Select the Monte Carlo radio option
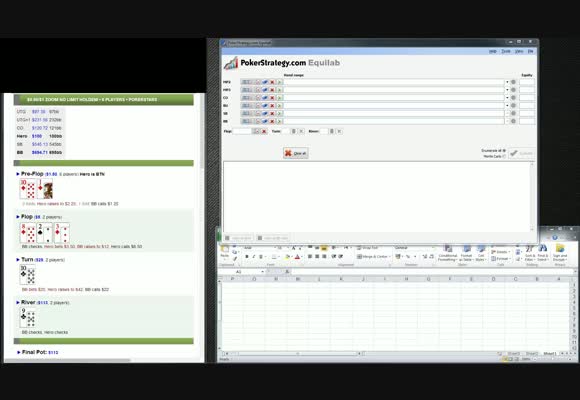The image size is (580, 400). (504, 156)
